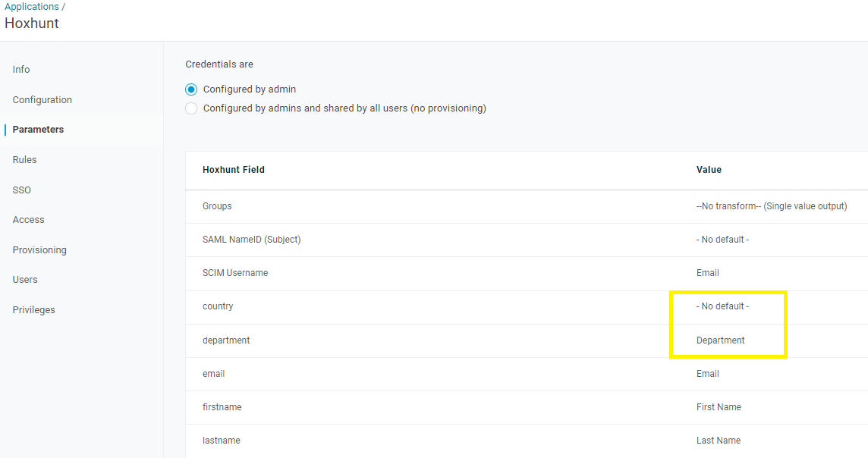This screenshot has width=868, height=458.
Task: Click the Email value of the email field
Action: click(x=707, y=374)
